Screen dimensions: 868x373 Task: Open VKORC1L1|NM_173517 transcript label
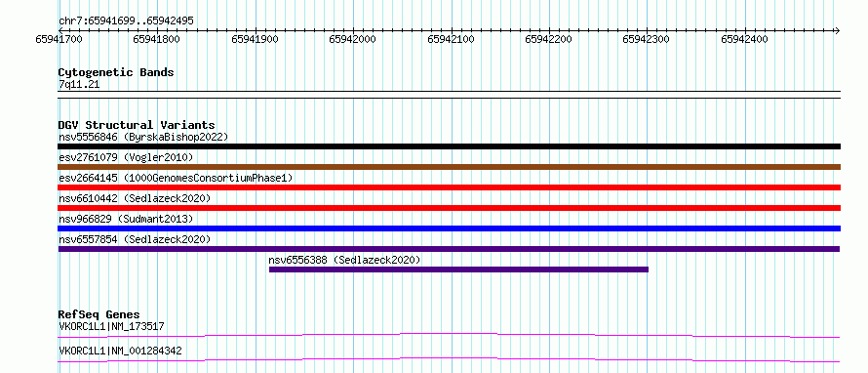[111, 326]
